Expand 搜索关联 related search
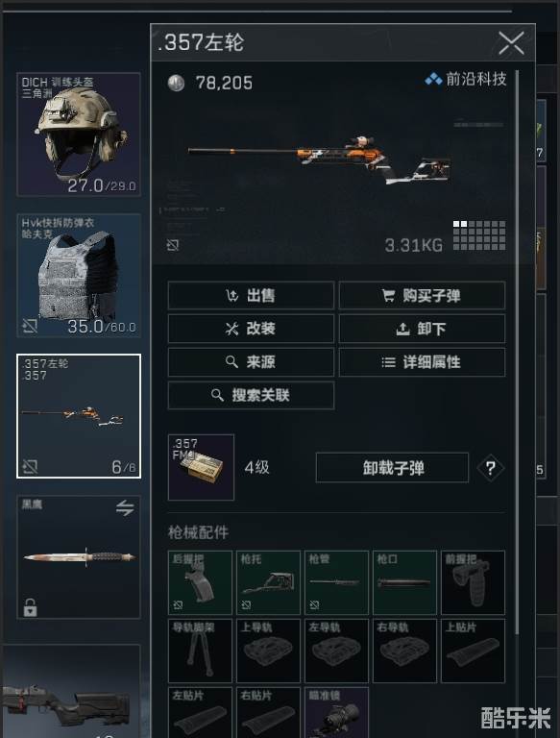 coord(251,395)
